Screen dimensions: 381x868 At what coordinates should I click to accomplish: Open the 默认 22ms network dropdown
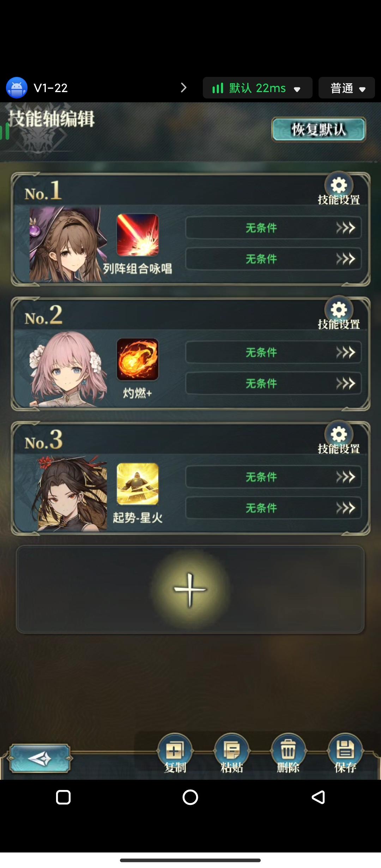[x=258, y=88]
